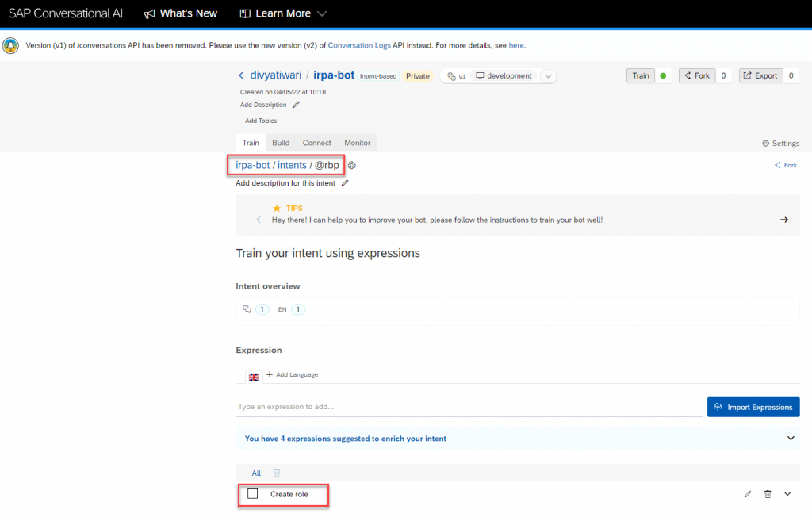
Task: Click the v1 version tag icon
Action: (451, 76)
